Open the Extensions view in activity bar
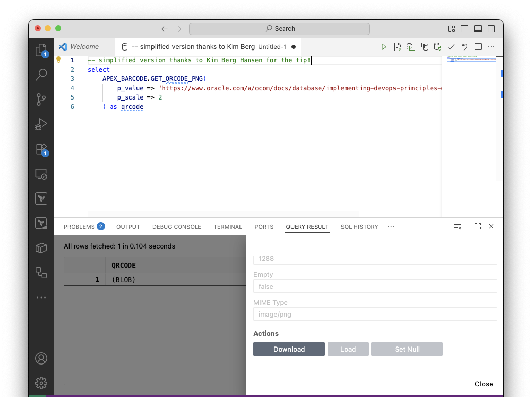Image resolution: width=532 pixels, height=397 pixels. (x=41, y=150)
